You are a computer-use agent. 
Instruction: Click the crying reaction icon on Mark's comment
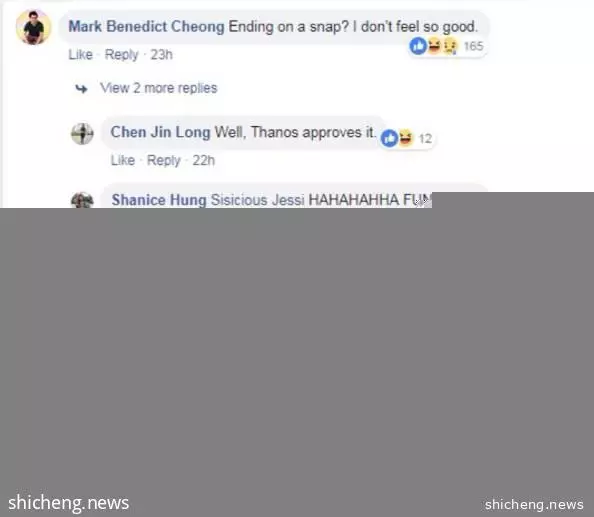[x=450, y=46]
